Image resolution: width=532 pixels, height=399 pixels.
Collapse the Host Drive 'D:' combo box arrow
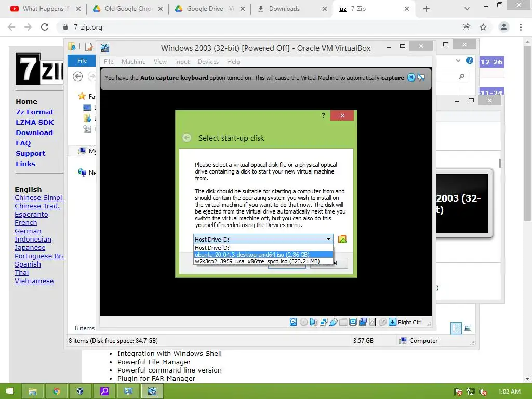tap(328, 239)
